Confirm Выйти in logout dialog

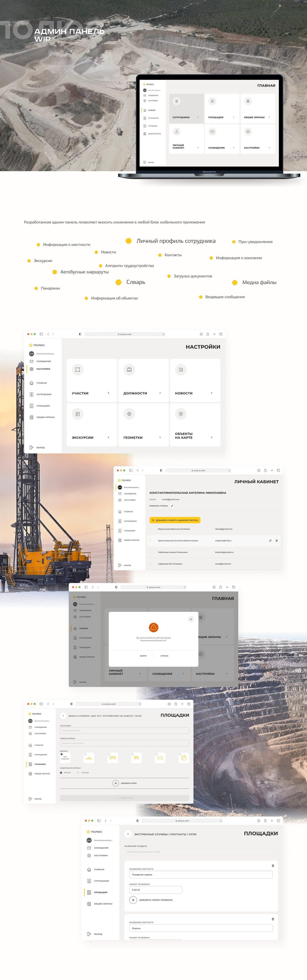pos(143,656)
